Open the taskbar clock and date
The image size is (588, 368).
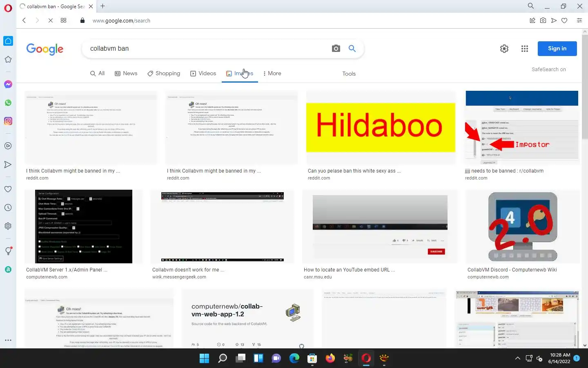click(560, 358)
